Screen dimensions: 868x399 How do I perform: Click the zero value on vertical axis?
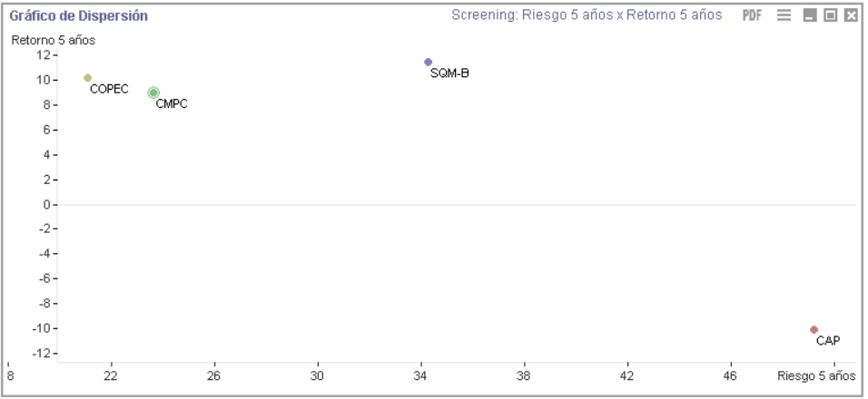tap(47, 204)
